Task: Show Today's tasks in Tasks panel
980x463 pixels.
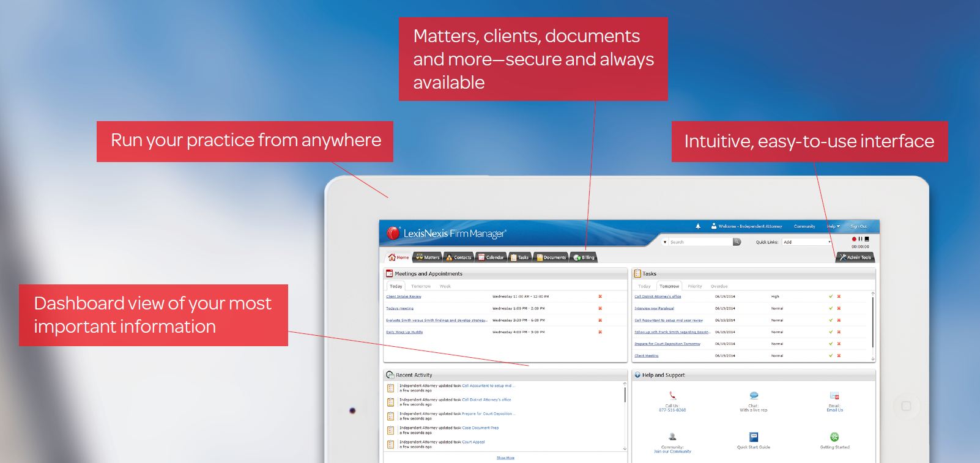Action: click(645, 286)
